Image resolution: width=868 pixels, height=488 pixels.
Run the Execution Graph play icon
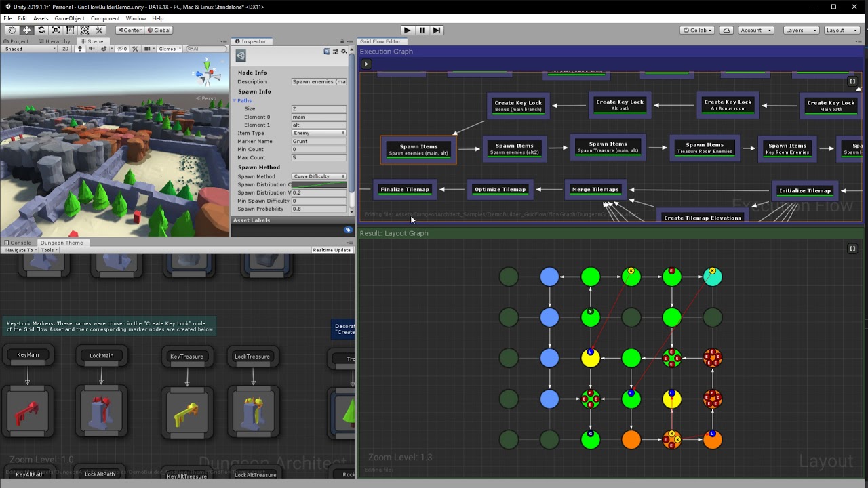(366, 64)
